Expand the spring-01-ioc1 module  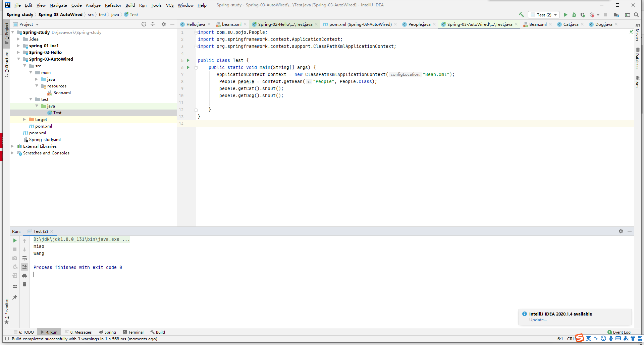(18, 46)
